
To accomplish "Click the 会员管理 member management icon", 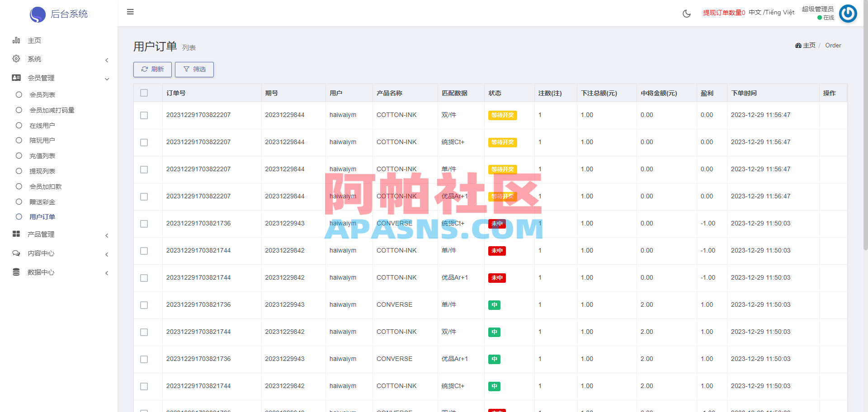I will (16, 78).
